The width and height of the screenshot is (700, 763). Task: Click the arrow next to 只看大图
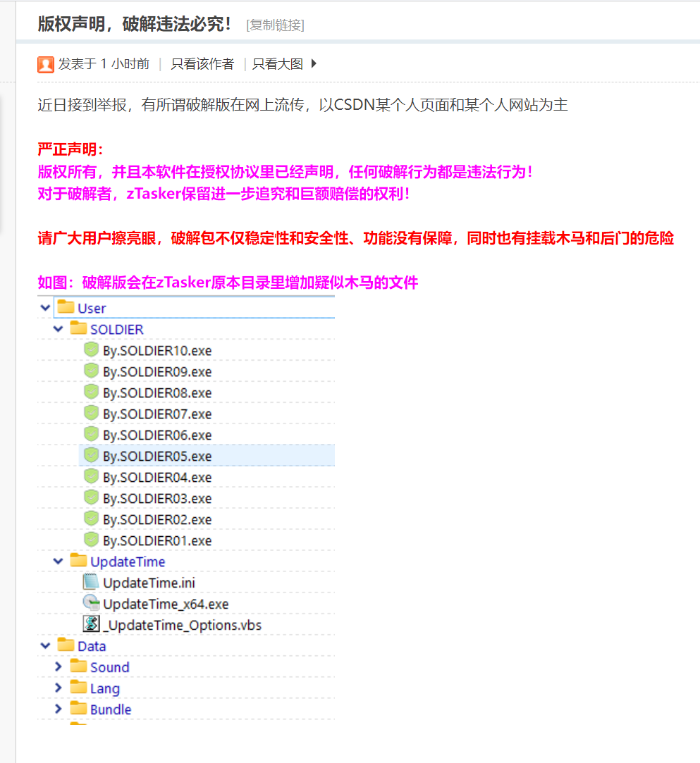point(314,63)
